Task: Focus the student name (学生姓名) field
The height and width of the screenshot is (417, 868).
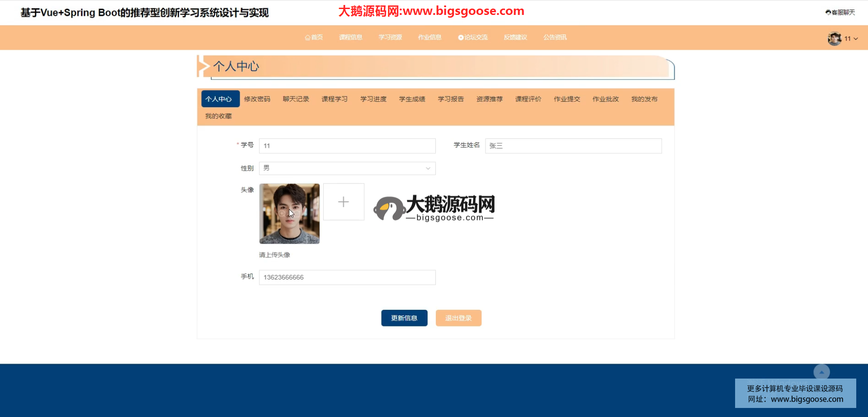Action: (x=573, y=146)
